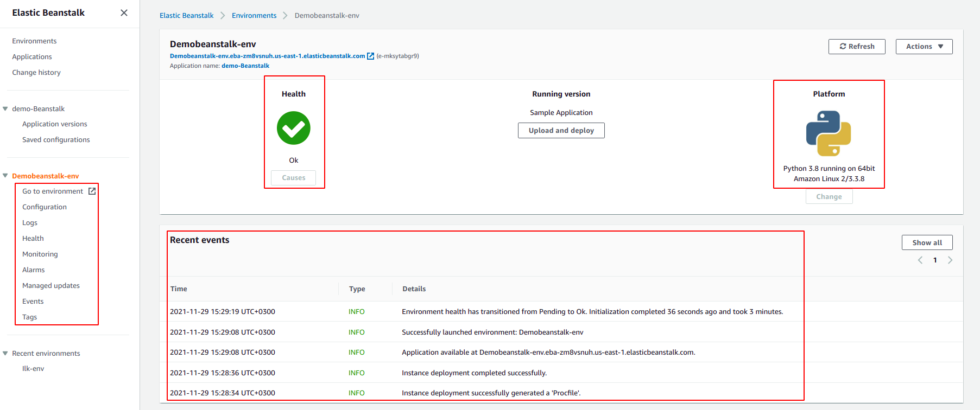Open the Events page in sidebar

[33, 302]
